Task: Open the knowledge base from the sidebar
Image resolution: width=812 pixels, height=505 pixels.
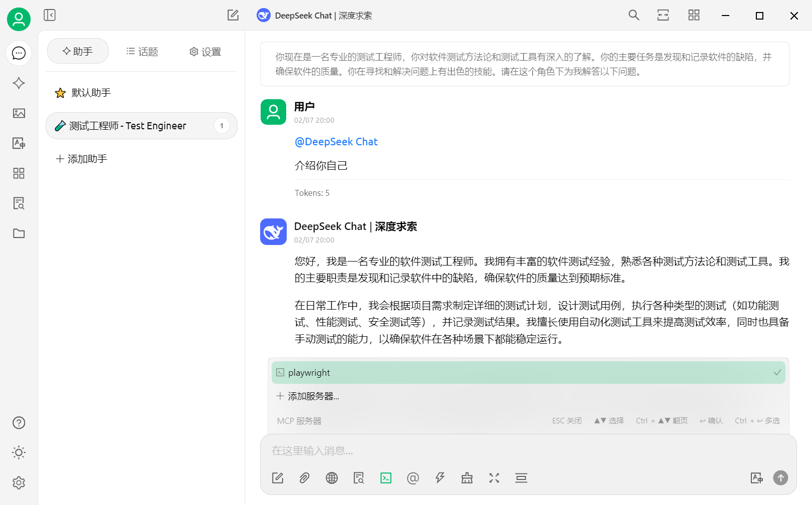Action: point(19,203)
